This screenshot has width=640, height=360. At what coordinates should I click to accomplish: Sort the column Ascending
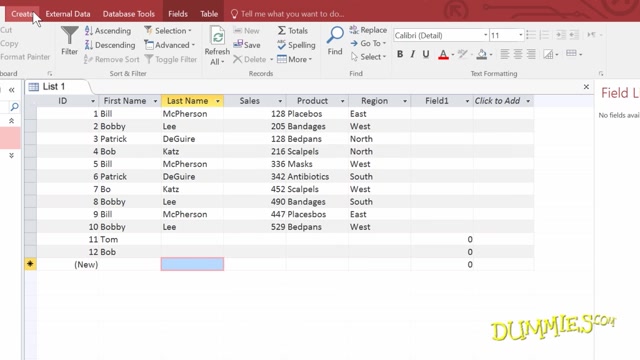click(108, 31)
